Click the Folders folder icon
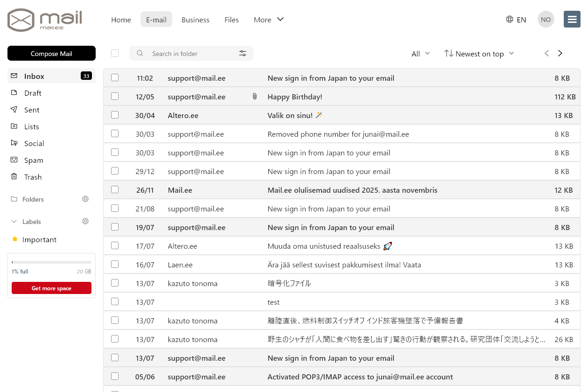588x392 pixels. click(14, 199)
